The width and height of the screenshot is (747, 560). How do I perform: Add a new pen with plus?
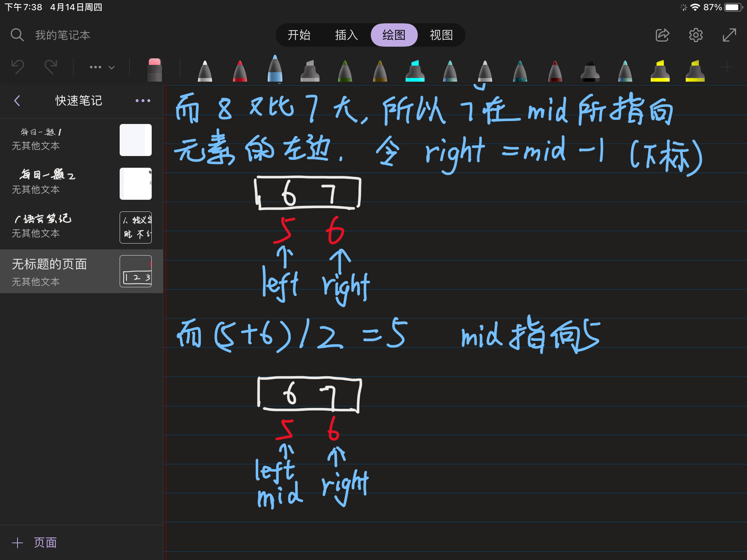click(727, 67)
